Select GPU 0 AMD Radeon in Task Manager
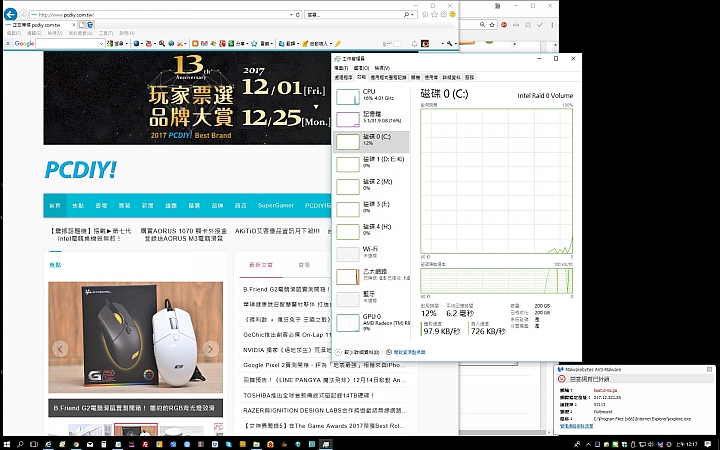The width and height of the screenshot is (720, 450). [371, 322]
